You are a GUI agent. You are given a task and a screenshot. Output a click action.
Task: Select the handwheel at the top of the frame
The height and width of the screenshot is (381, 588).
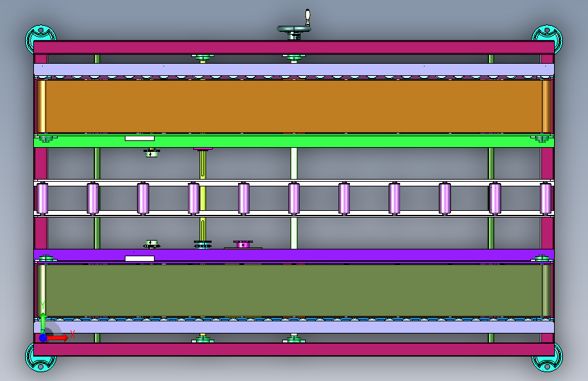click(x=294, y=29)
